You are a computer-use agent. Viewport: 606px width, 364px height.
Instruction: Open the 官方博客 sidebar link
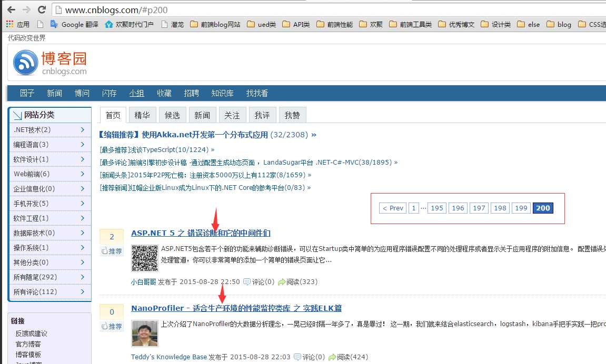point(28,344)
